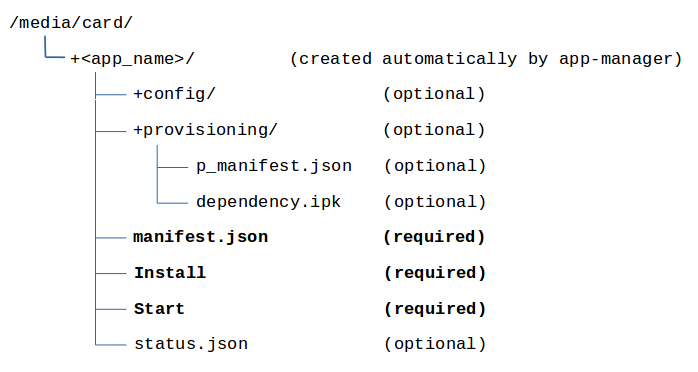Select the dependency.ipk file entry
The image size is (698, 372).
click(x=268, y=202)
